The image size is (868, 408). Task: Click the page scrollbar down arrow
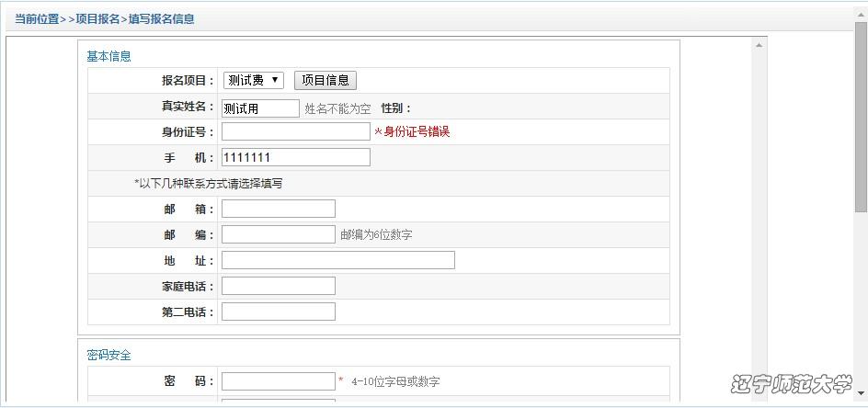pos(861,400)
